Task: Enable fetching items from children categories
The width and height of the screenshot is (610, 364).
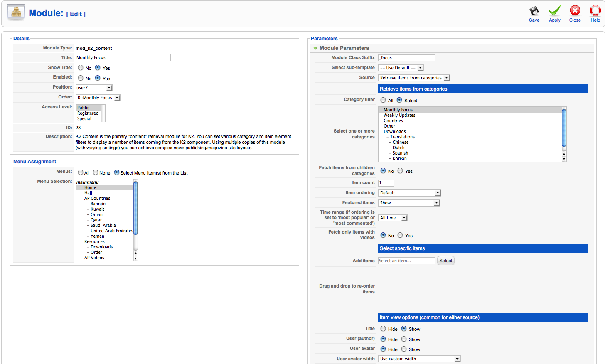Action: 400,171
